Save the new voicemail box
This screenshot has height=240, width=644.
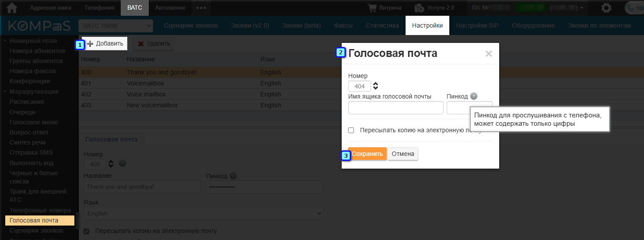(367, 154)
